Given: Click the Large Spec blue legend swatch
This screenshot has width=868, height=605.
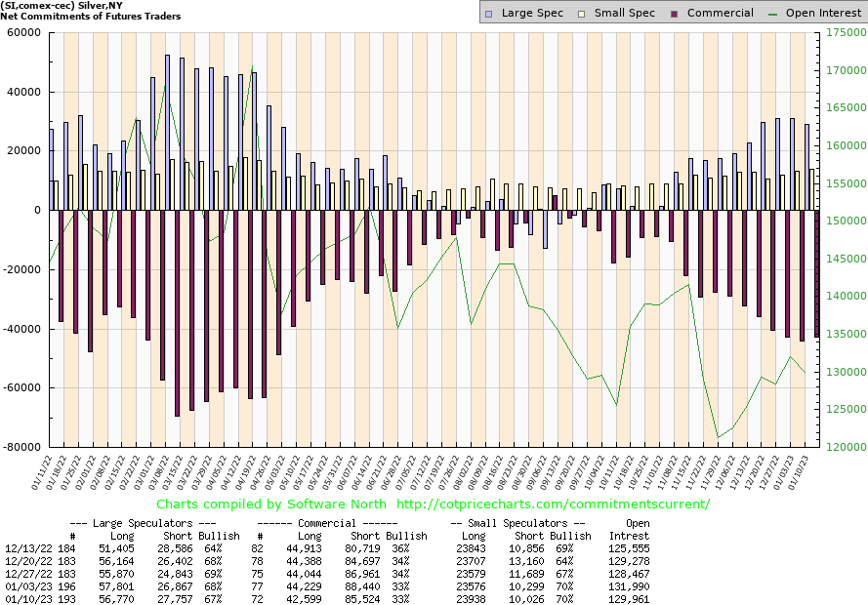Looking at the screenshot, I should [489, 14].
